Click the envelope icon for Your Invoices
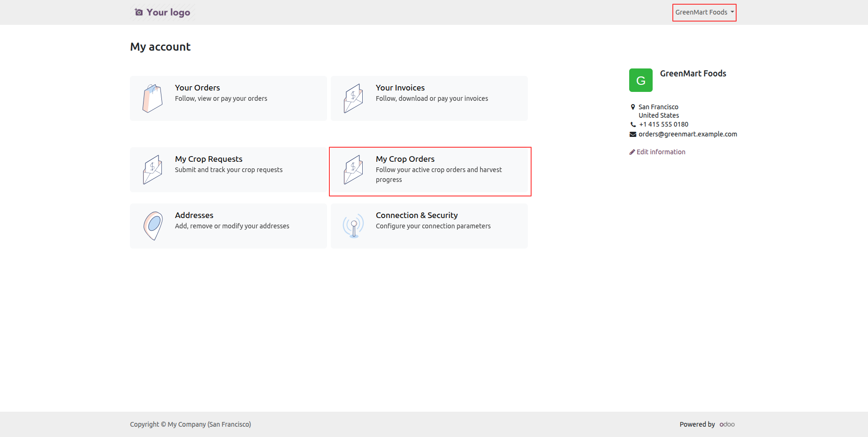Image resolution: width=868 pixels, height=437 pixels. tap(353, 98)
